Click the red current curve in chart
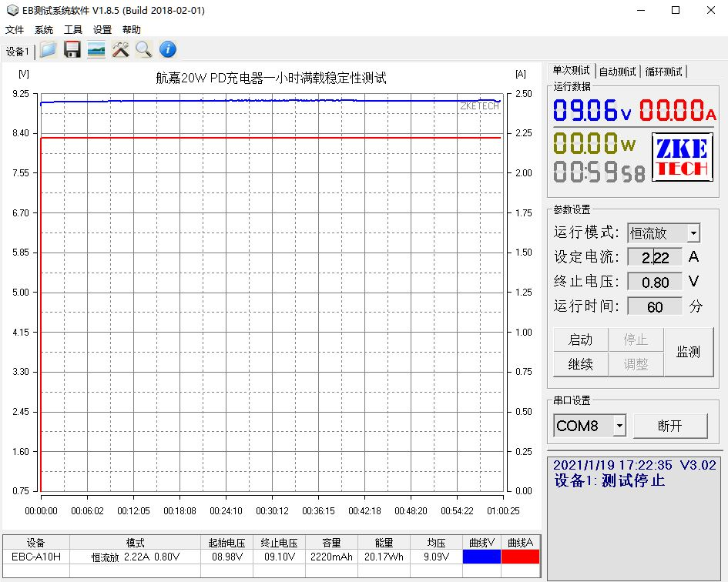 [272, 138]
